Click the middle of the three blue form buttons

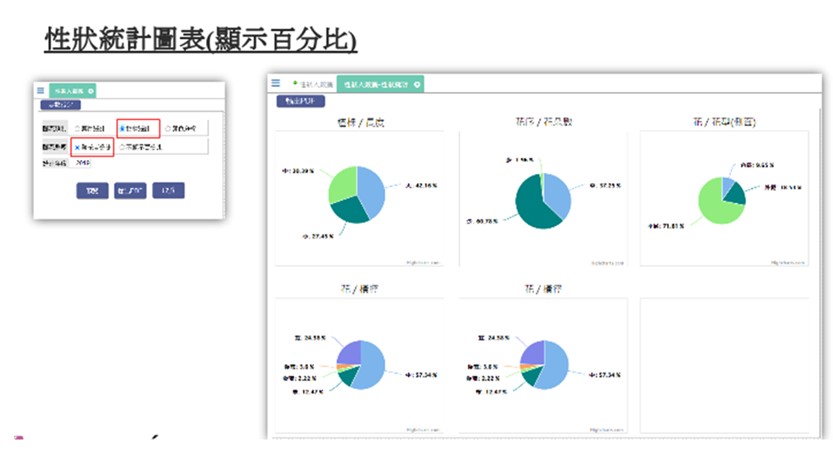[x=130, y=191]
